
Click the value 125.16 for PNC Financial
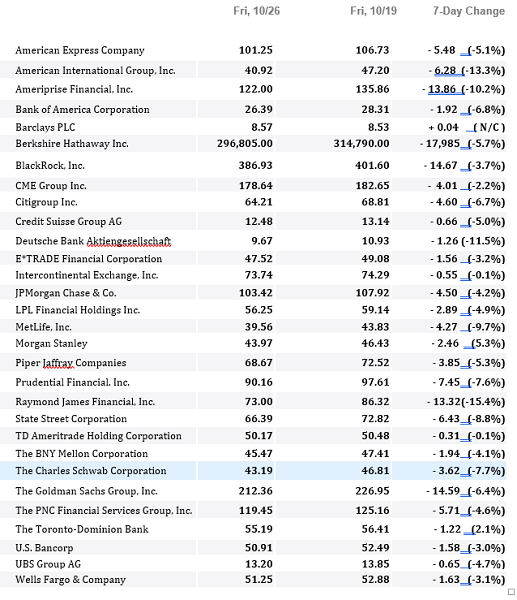point(372,510)
